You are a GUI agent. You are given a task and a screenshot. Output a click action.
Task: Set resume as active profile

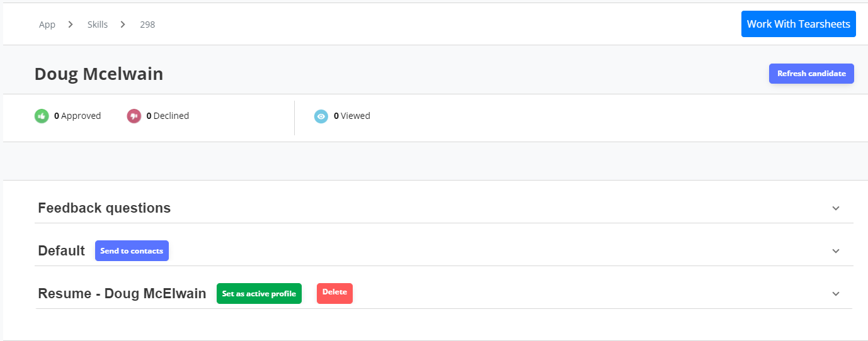(x=259, y=294)
